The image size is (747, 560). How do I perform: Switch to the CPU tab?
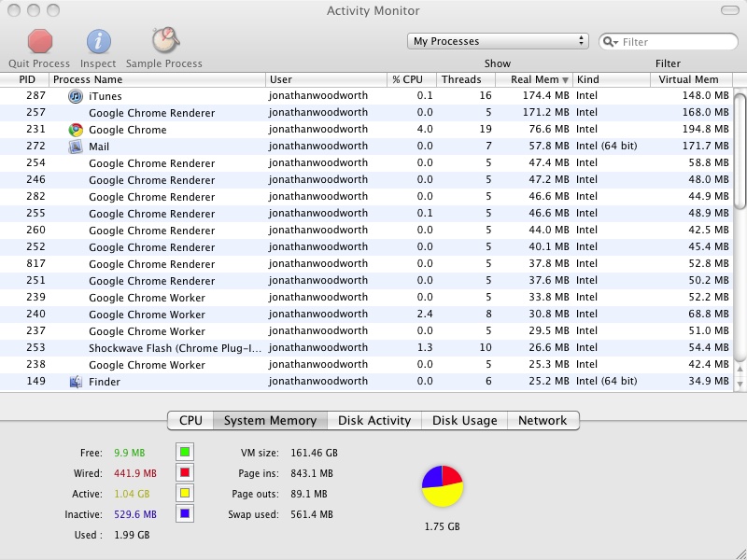190,421
